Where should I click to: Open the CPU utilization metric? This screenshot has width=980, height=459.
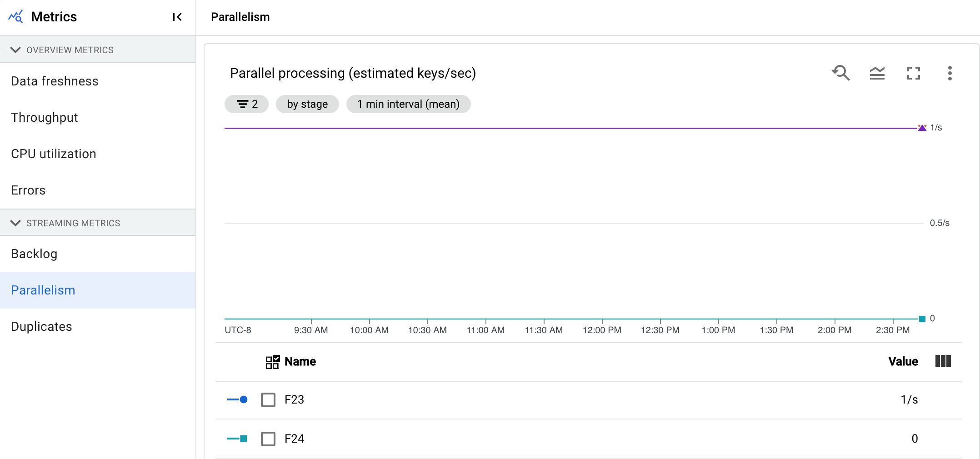click(x=53, y=154)
